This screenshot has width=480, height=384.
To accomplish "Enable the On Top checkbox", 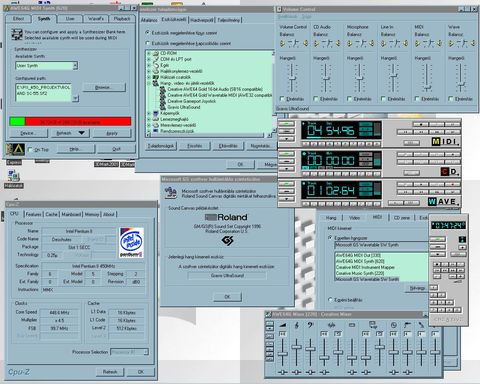I will pos(30,150).
